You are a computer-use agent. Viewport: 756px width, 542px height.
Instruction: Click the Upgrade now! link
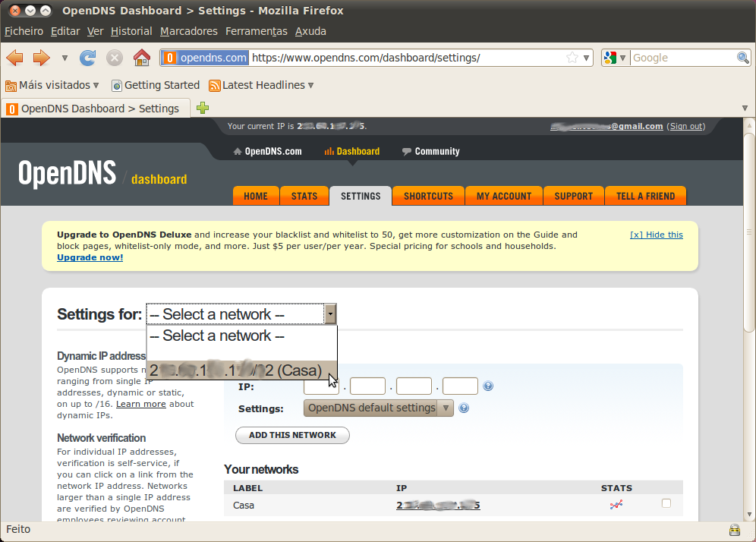[90, 257]
